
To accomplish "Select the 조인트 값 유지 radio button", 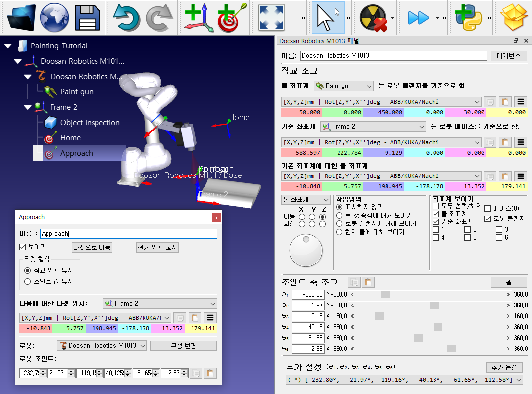I will point(28,281).
